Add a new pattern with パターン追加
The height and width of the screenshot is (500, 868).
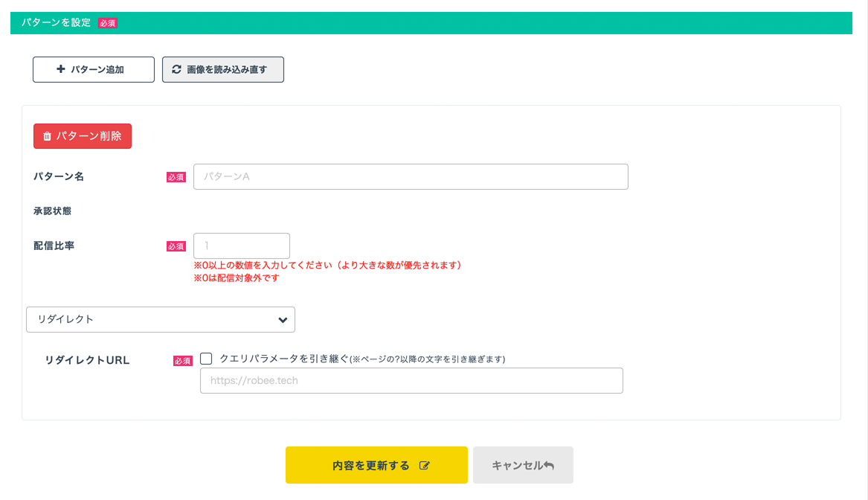(94, 70)
